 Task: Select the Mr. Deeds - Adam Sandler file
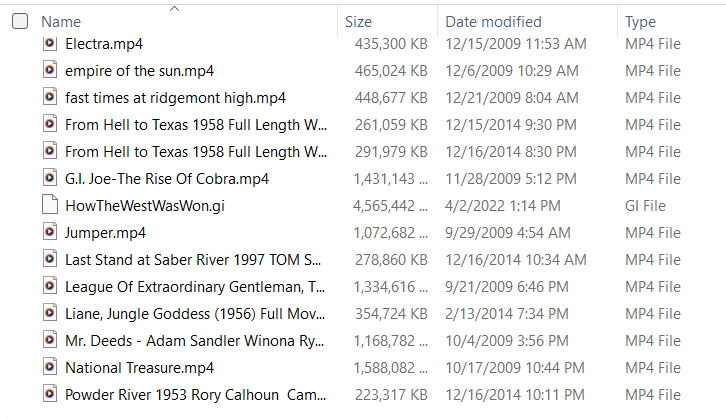[194, 341]
